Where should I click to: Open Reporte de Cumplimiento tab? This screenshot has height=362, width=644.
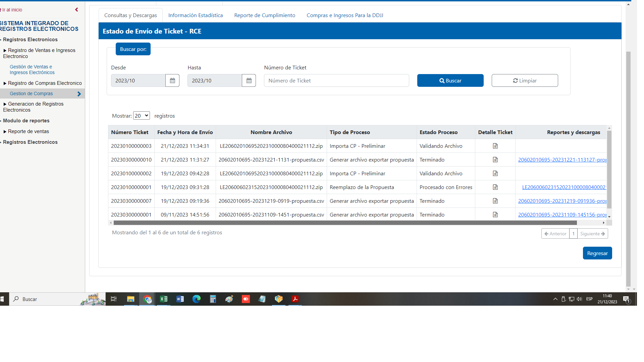(264, 15)
